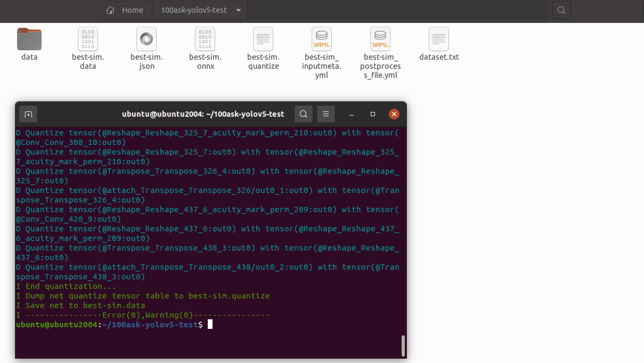Image resolution: width=644 pixels, height=363 pixels.
Task: Click the file manager search button
Action: click(561, 10)
